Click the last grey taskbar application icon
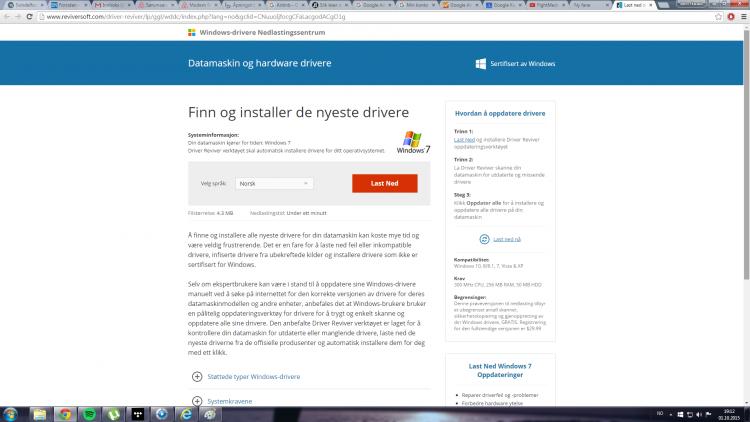Image resolution: width=750 pixels, height=422 pixels. (x=210, y=414)
